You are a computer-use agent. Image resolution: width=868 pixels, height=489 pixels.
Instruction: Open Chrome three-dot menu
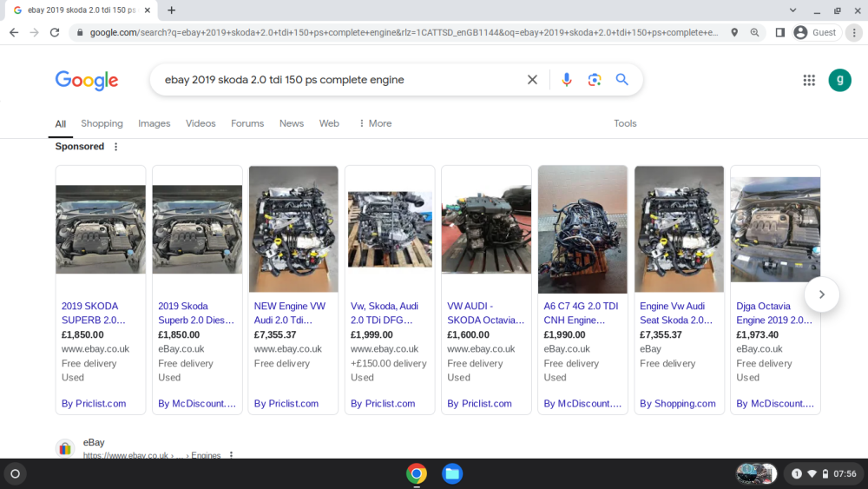854,33
